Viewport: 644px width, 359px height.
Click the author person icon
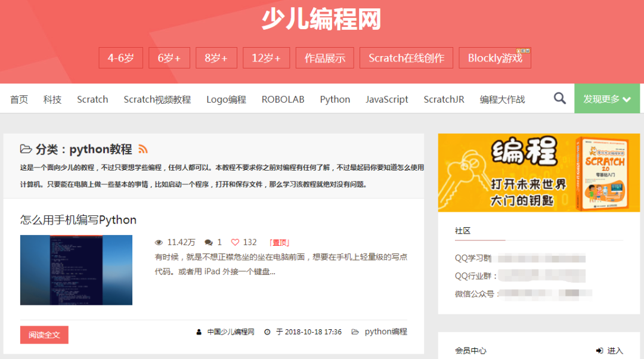(x=199, y=332)
